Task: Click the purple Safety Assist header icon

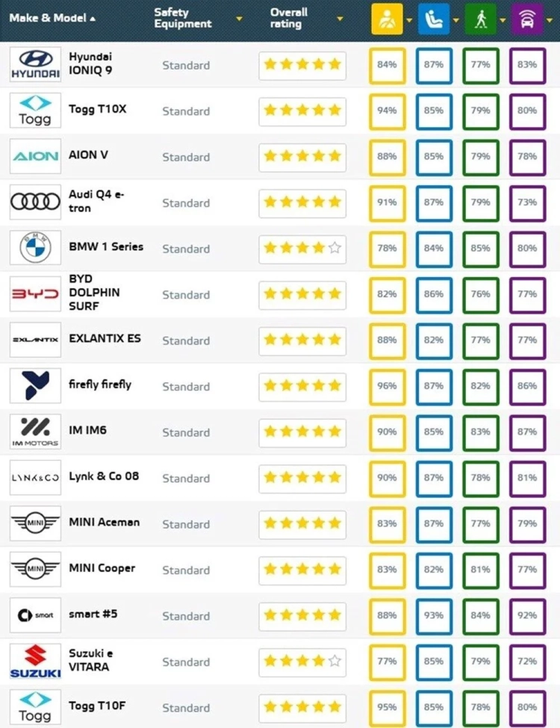Action: (526, 19)
